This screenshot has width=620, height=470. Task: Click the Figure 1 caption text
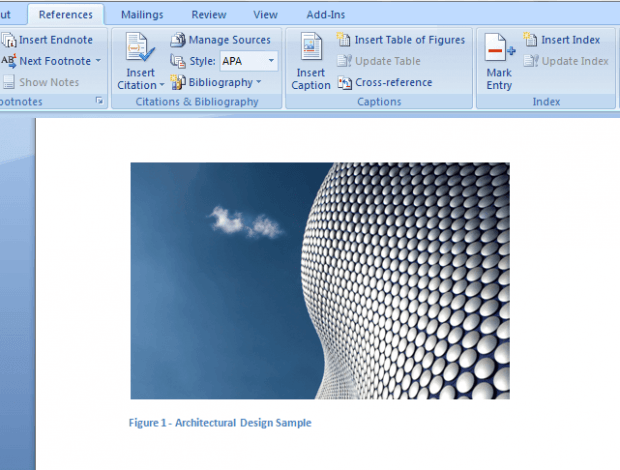220,423
